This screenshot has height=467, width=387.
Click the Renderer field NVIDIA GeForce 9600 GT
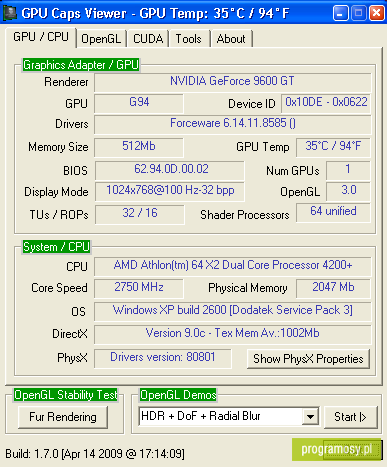pos(232,82)
